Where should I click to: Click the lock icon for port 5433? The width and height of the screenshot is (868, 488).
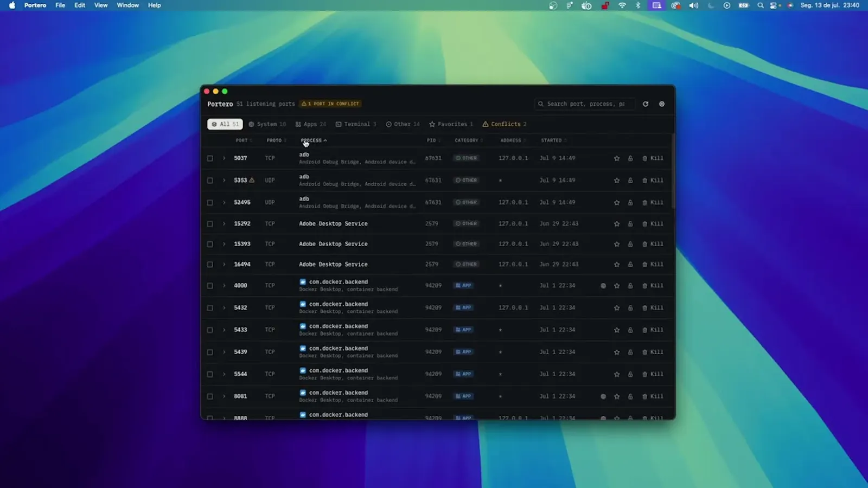(x=630, y=330)
